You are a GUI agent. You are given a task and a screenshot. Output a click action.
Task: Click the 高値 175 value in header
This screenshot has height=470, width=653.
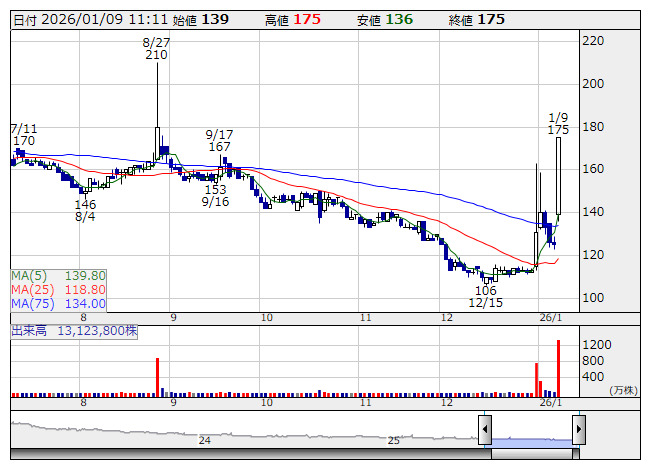307,19
